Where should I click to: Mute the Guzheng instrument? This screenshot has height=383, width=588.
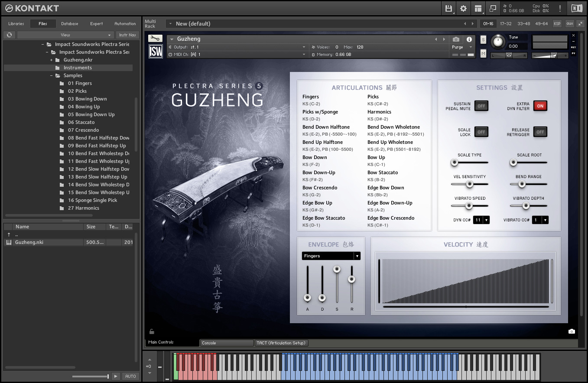[x=484, y=53]
